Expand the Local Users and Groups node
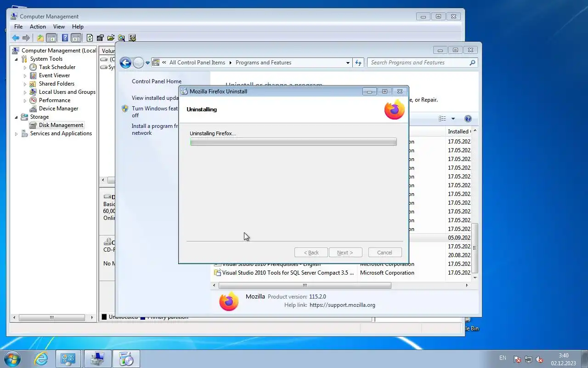 click(25, 92)
